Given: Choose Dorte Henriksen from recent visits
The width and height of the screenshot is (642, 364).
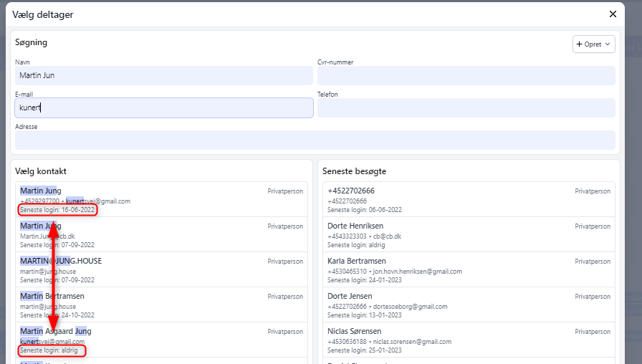Looking at the screenshot, I should point(469,234).
